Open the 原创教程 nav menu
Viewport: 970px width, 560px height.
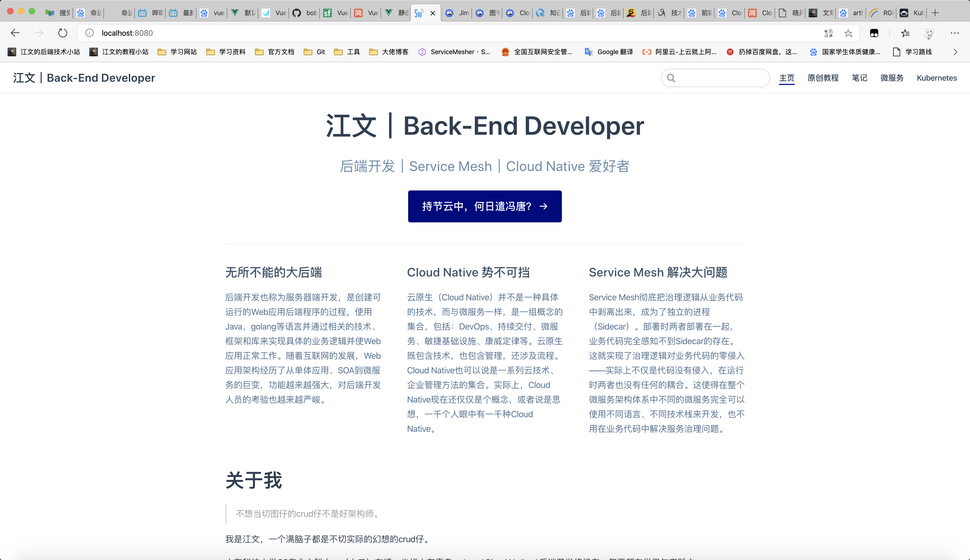click(823, 78)
